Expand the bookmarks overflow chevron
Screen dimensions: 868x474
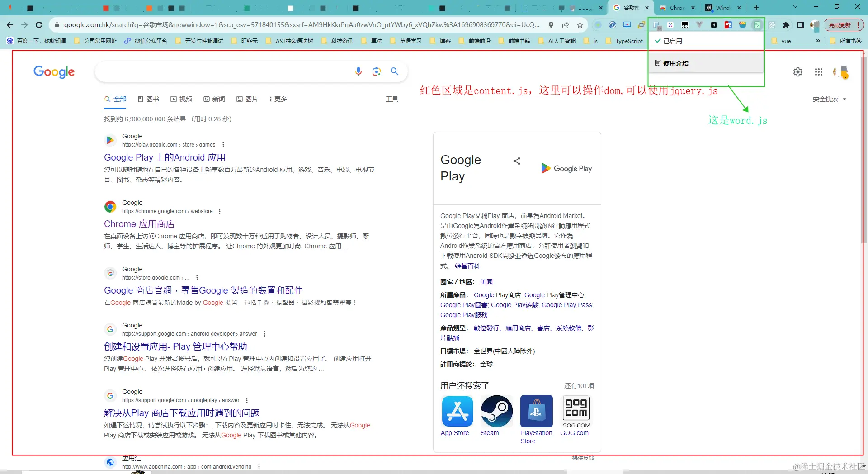818,41
